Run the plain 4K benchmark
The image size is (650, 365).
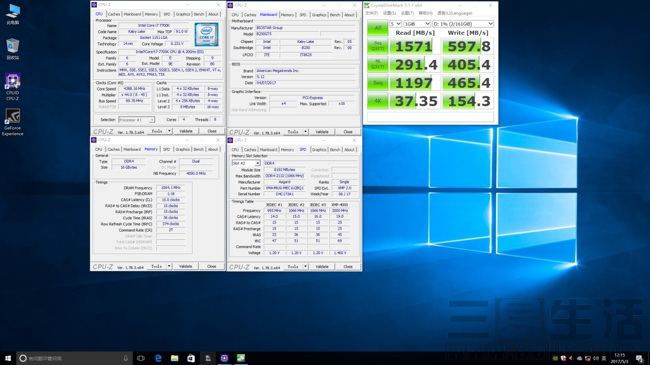[378, 101]
